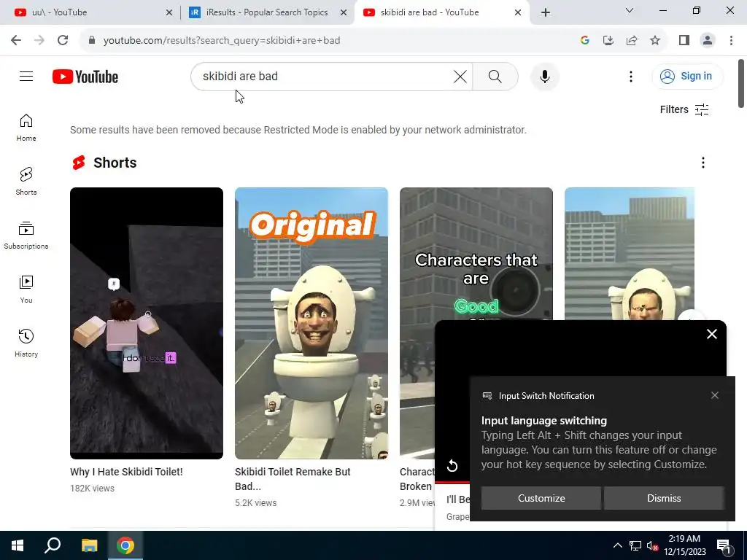Image resolution: width=747 pixels, height=560 pixels.
Task: Clear the search box with the X icon
Action: pyautogui.click(x=460, y=76)
